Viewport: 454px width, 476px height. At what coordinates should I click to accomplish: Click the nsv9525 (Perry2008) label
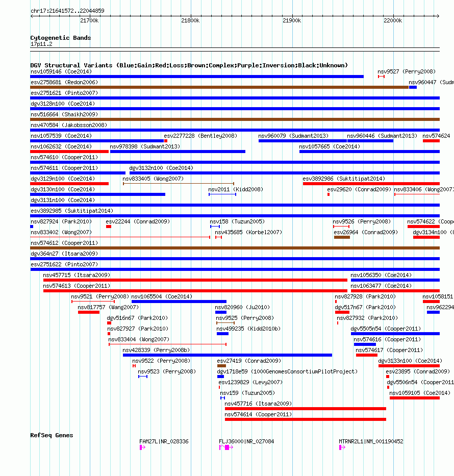tap(245, 318)
